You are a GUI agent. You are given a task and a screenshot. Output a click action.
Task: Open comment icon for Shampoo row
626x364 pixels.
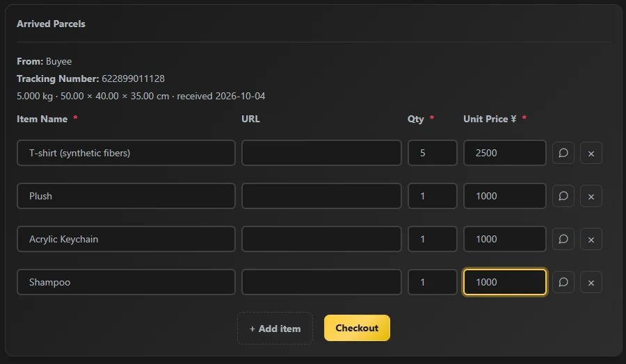[x=563, y=282]
